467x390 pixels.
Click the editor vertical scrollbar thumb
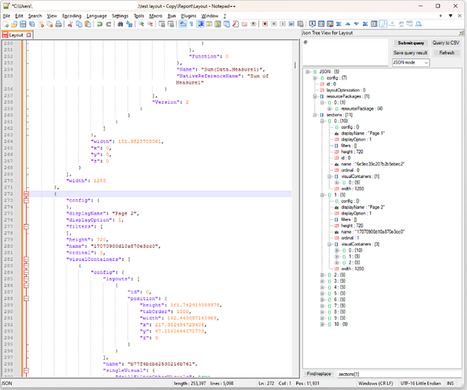tap(295, 65)
